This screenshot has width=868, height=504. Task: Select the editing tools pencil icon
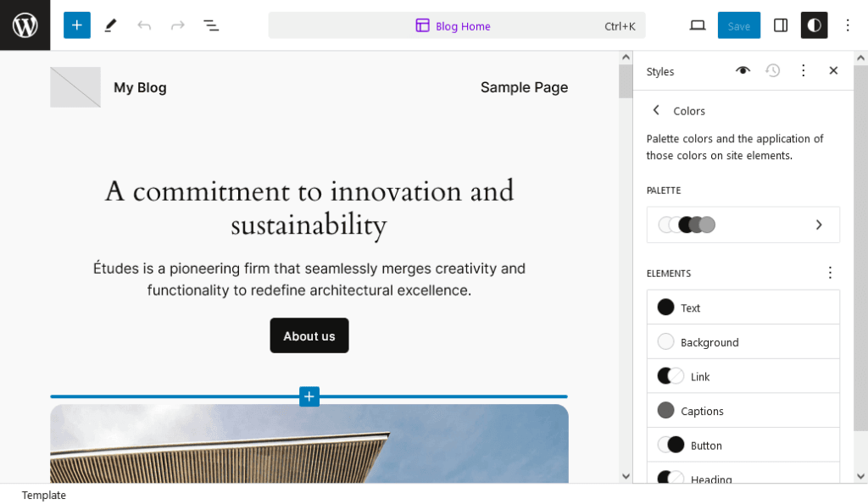(x=110, y=25)
